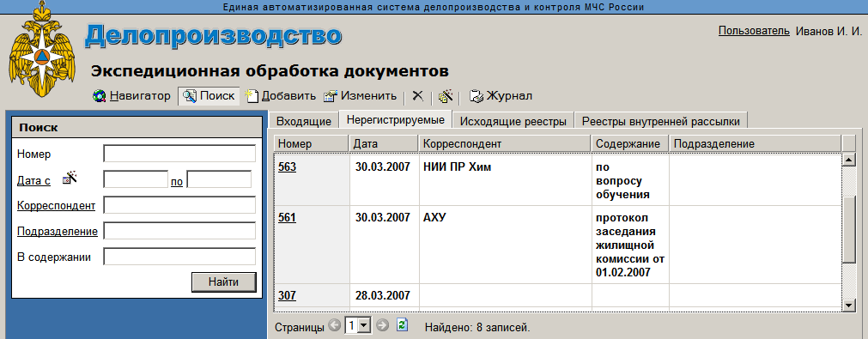Click the Корреспондент link in search panel
Image resolution: width=868 pixels, height=339 pixels.
(x=57, y=206)
